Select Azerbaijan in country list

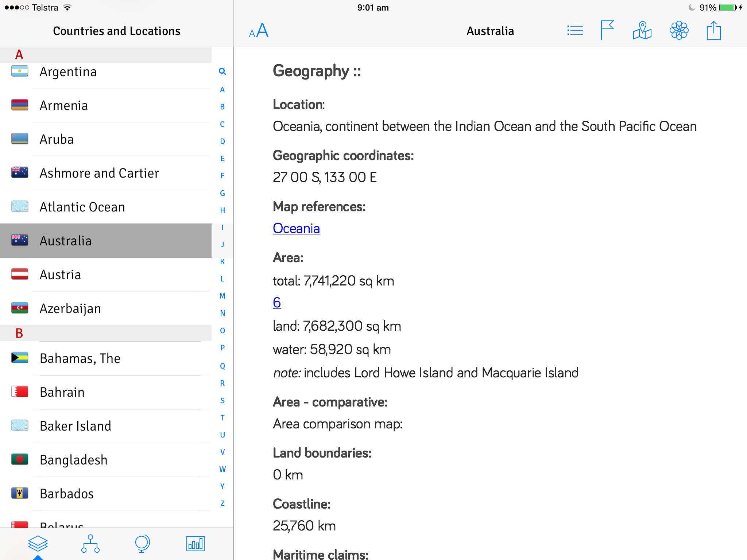pos(106,308)
